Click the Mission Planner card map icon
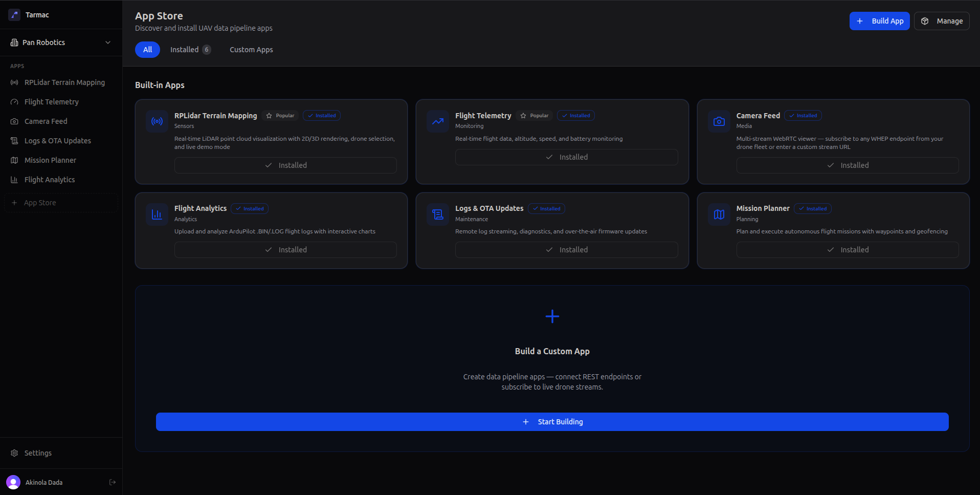This screenshot has height=495, width=980. point(719,214)
